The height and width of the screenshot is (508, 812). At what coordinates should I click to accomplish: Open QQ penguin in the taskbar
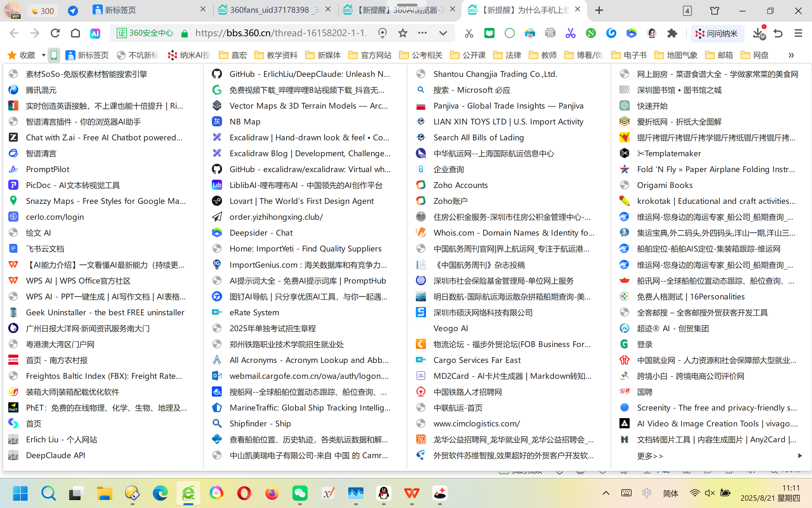point(384,493)
